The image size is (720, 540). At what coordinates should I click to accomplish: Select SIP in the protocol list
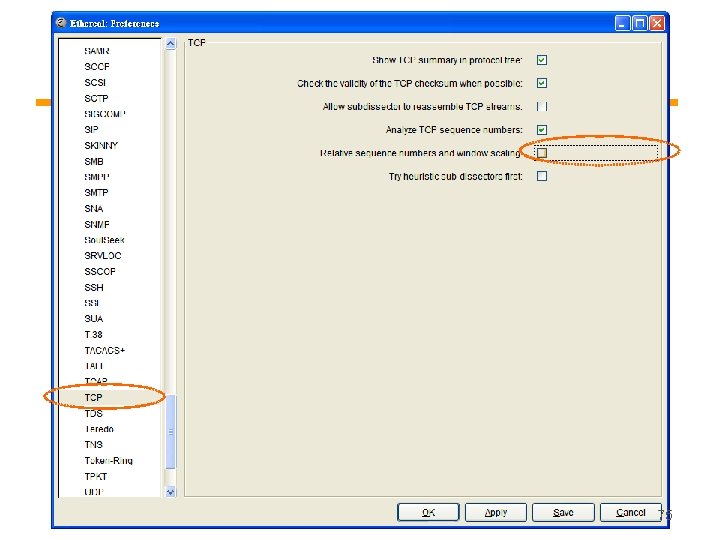point(91,129)
